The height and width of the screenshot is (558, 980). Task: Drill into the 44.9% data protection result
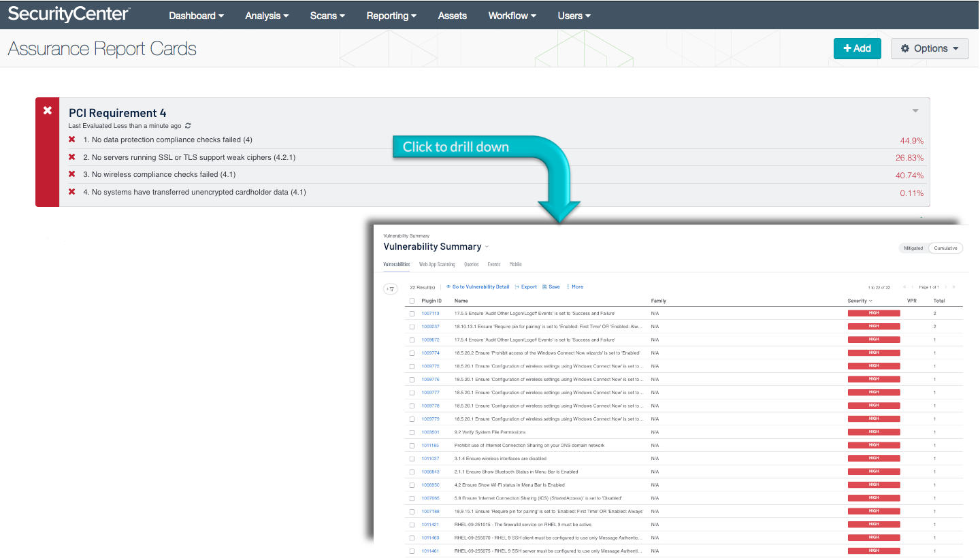(912, 141)
